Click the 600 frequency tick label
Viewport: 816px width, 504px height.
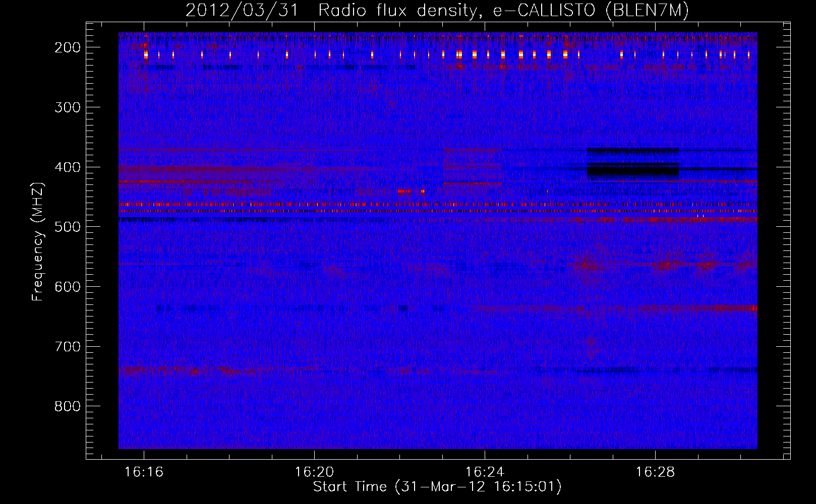pos(67,287)
